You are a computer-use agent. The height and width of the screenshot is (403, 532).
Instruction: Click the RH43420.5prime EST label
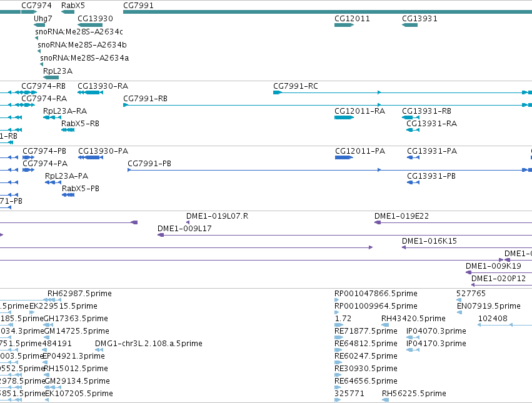pos(413,319)
